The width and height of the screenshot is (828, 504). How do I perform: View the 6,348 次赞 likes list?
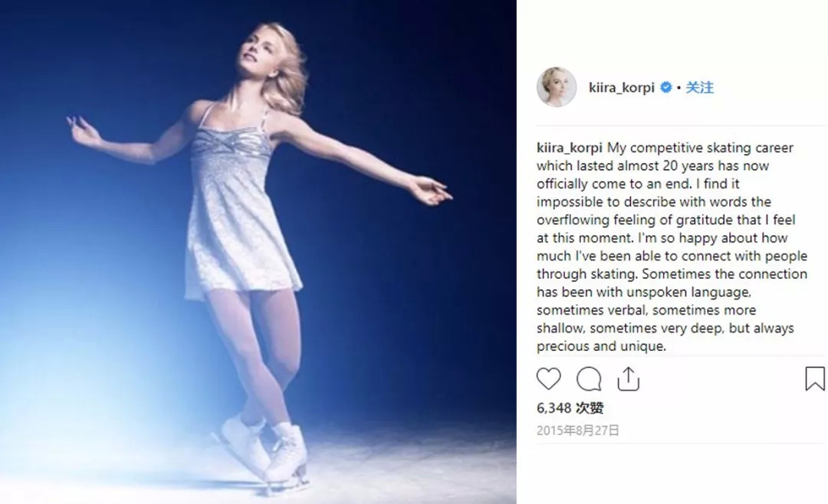click(570, 408)
